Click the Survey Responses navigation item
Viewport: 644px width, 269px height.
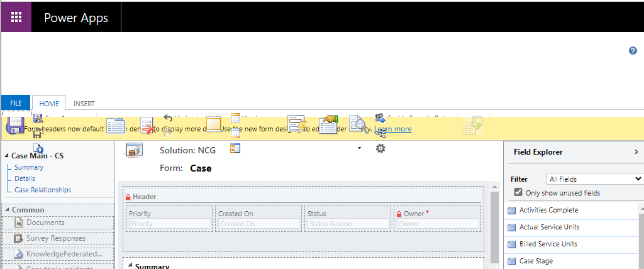click(57, 238)
